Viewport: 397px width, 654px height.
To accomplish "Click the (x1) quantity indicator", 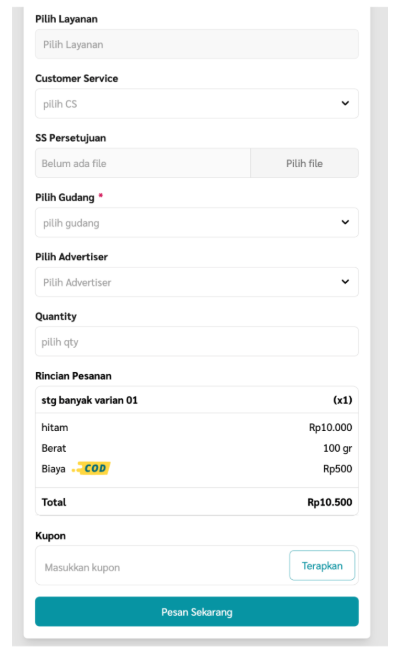I will [342, 400].
